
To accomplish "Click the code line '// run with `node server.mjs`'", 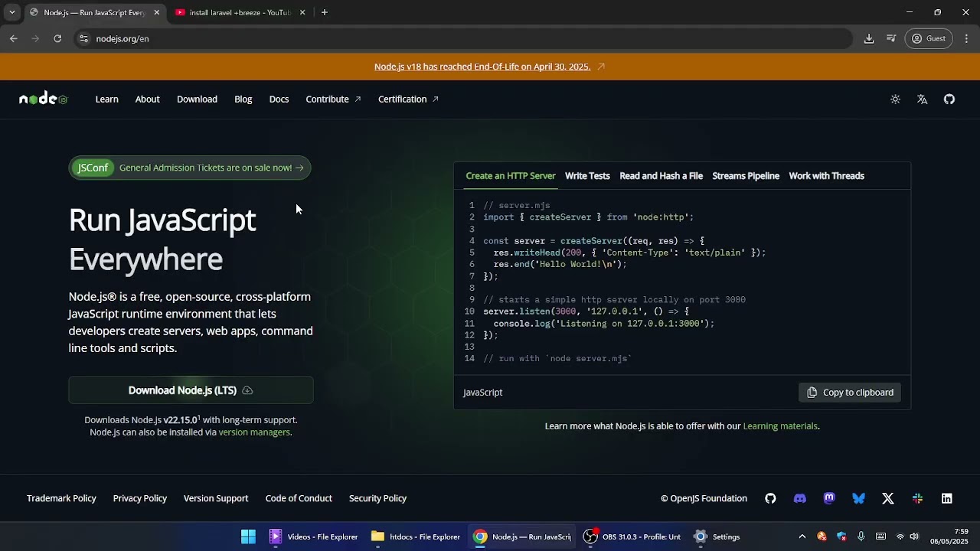I will (x=557, y=359).
